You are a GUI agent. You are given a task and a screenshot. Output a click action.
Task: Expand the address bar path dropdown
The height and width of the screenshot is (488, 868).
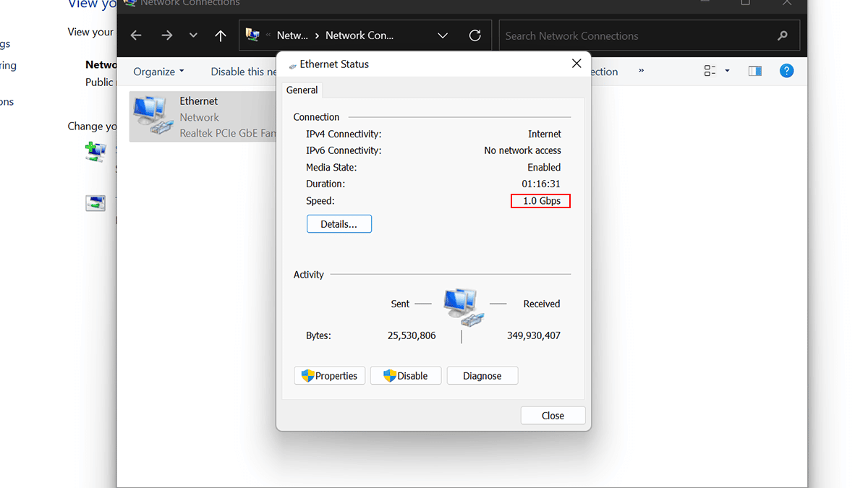(x=443, y=35)
